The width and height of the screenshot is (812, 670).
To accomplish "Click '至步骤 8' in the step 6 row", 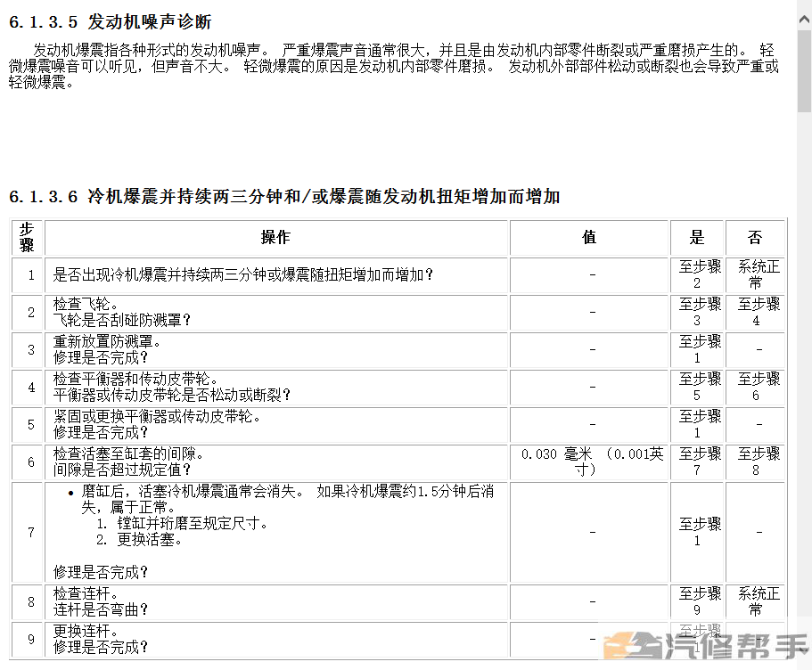I will pos(759,462).
